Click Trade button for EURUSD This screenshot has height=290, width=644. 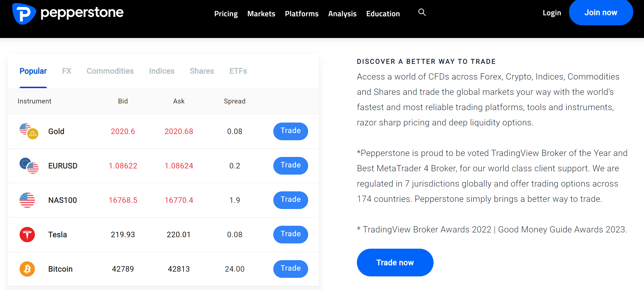(290, 166)
